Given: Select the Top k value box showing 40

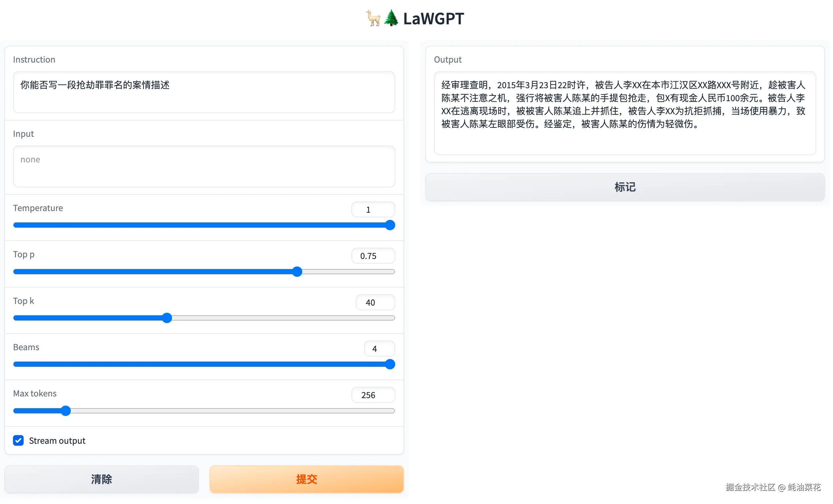Looking at the screenshot, I should click(x=375, y=302).
